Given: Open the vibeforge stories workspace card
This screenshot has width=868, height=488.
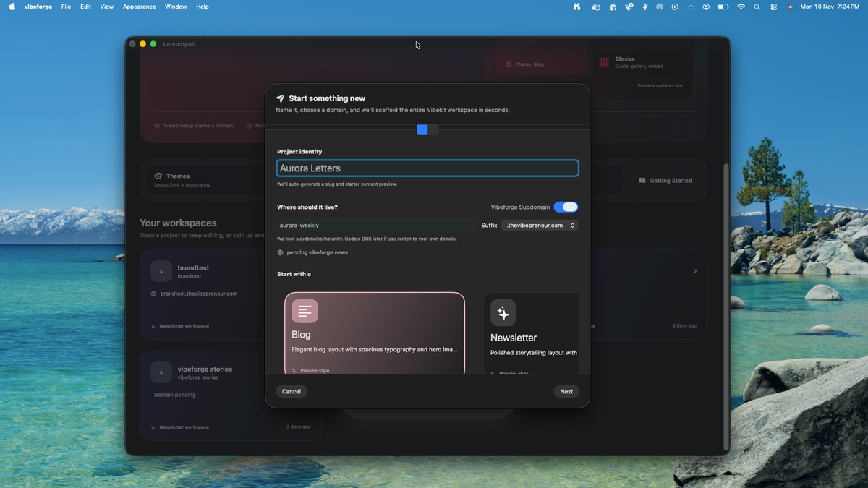Looking at the screenshot, I should pyautogui.click(x=231, y=396).
